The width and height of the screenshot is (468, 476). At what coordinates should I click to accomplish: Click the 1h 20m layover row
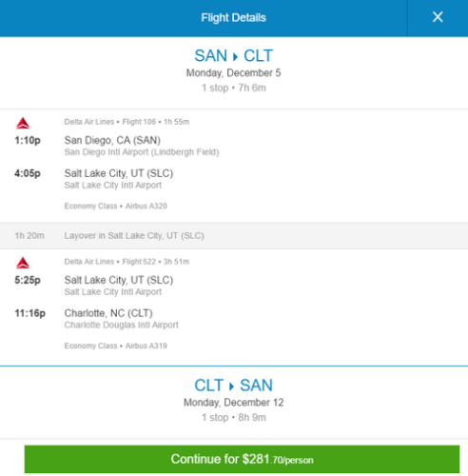click(234, 235)
